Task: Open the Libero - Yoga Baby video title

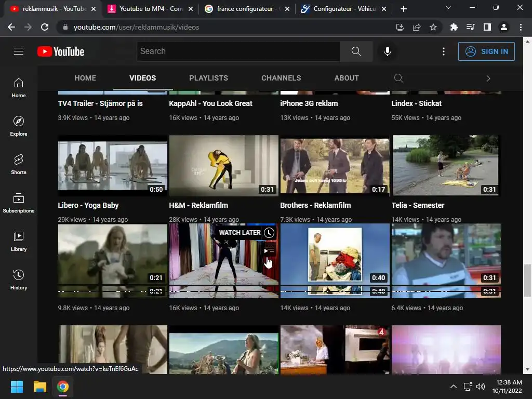Action: click(x=88, y=205)
